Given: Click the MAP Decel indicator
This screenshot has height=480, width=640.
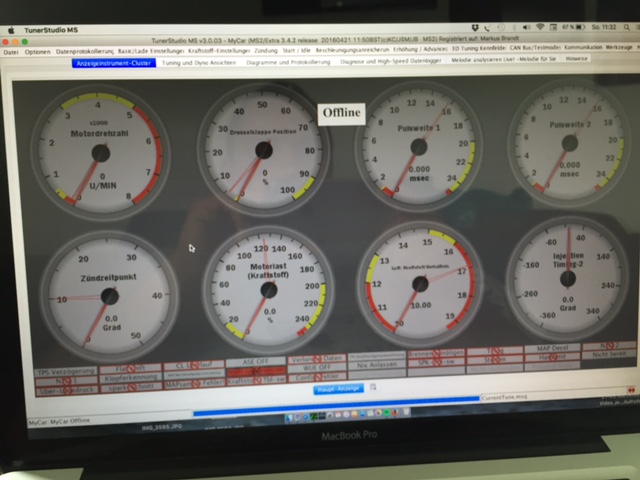Looking at the screenshot, I should click(547, 348).
